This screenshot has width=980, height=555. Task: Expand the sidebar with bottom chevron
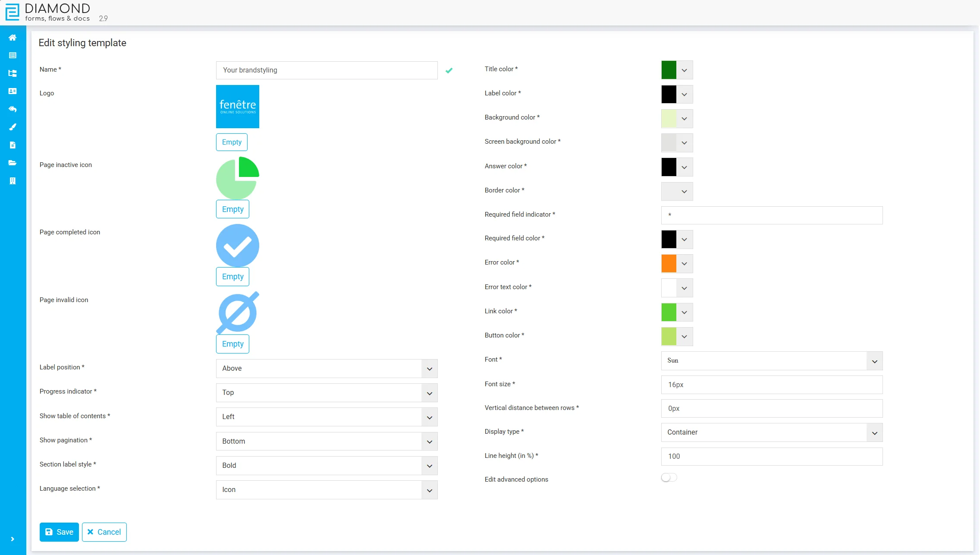pos(13,539)
